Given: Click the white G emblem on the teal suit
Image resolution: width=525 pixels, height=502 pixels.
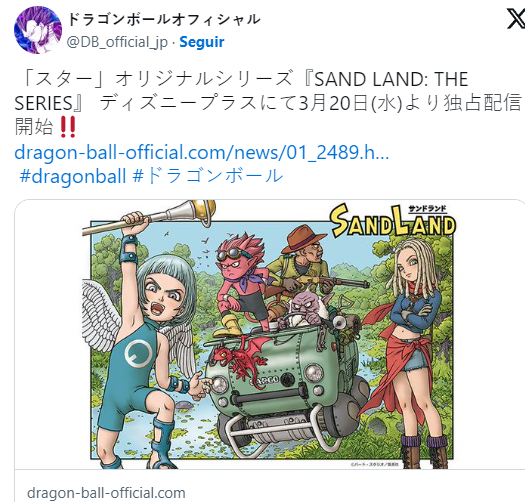Looking at the screenshot, I should tap(138, 353).
